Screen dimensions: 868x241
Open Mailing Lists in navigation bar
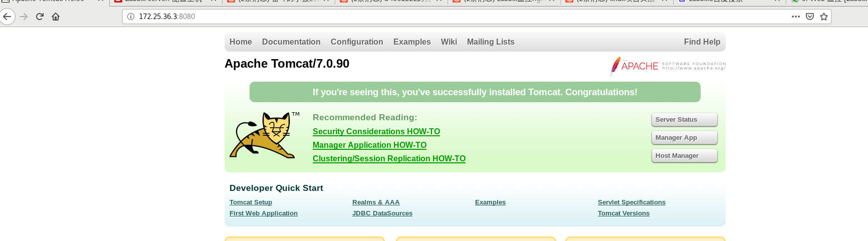(x=491, y=42)
